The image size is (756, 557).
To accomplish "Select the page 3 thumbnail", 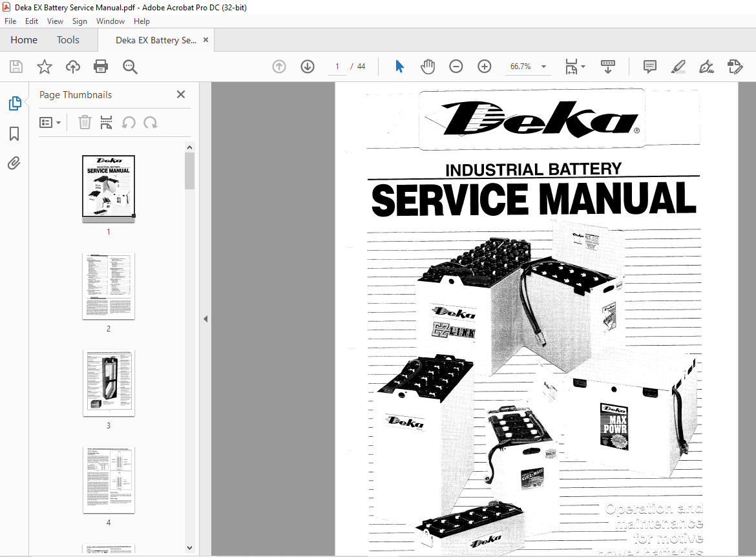I will 109,383.
